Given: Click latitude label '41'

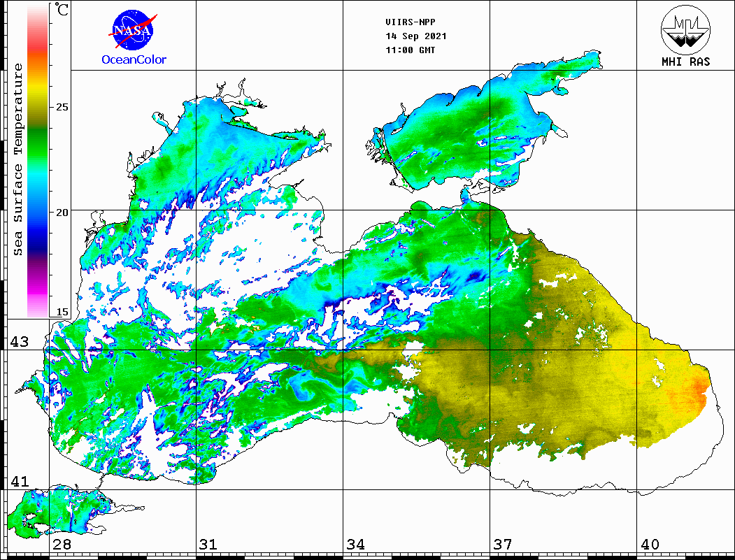Looking at the screenshot, I should click(x=20, y=481).
